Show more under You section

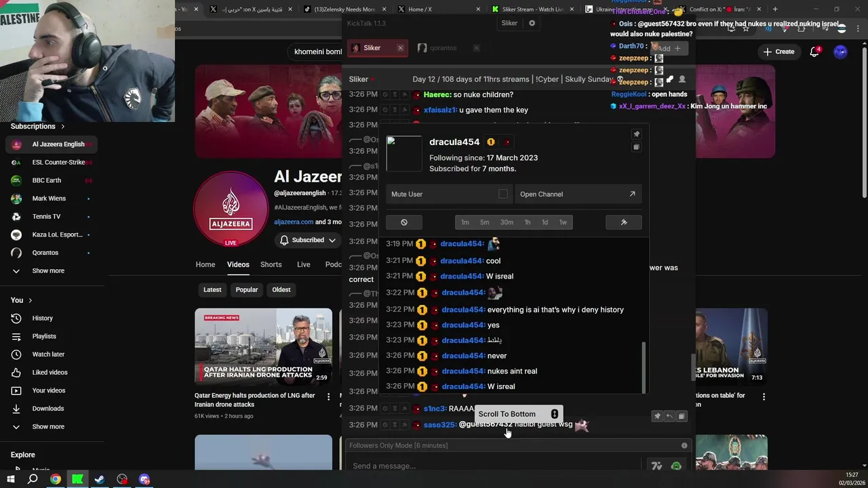pos(49,426)
